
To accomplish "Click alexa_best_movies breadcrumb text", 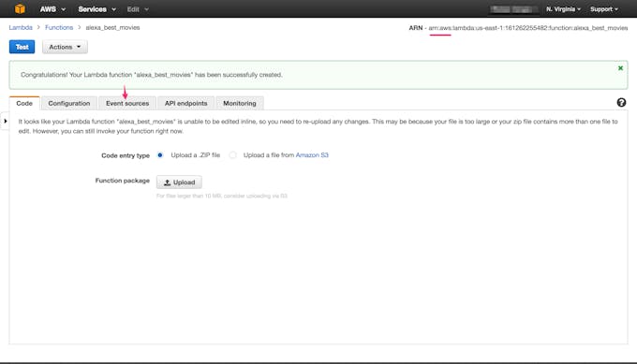I will tap(112, 27).
